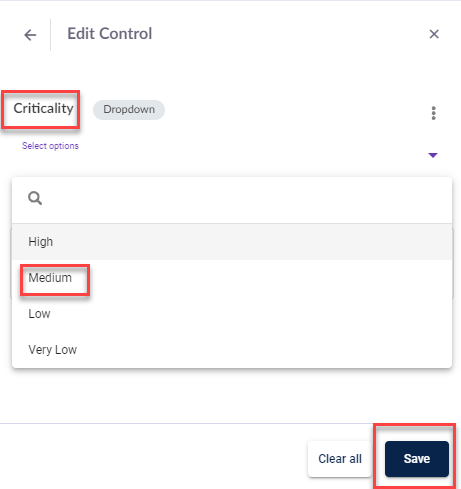Click empty space below the options list
Screen dimensions: 461x489
(x=230, y=395)
